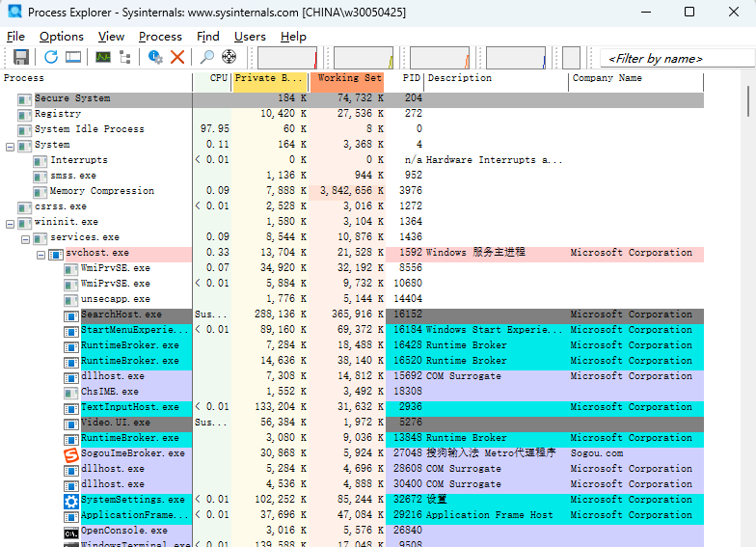
Task: Open the Options menu
Action: [62, 37]
